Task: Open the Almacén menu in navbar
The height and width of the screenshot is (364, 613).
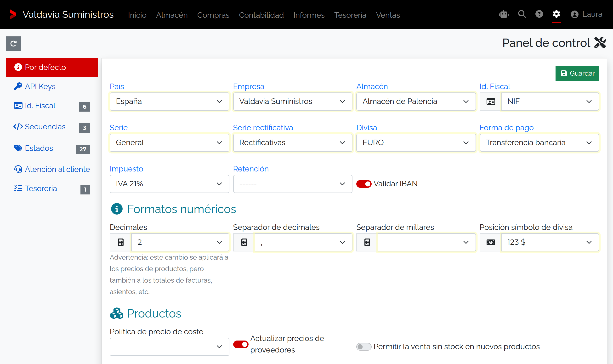Action: click(172, 15)
